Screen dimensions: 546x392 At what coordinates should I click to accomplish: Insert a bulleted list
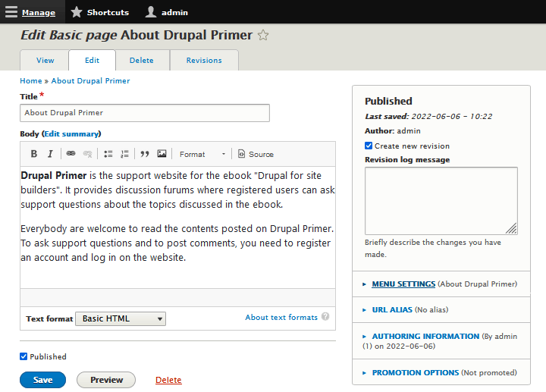[x=108, y=154]
